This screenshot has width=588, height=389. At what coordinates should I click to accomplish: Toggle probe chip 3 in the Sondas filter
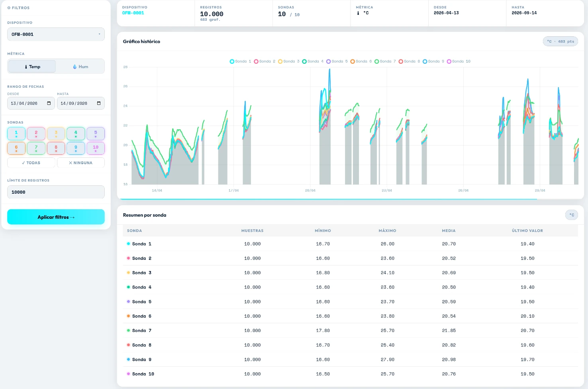[56, 134]
